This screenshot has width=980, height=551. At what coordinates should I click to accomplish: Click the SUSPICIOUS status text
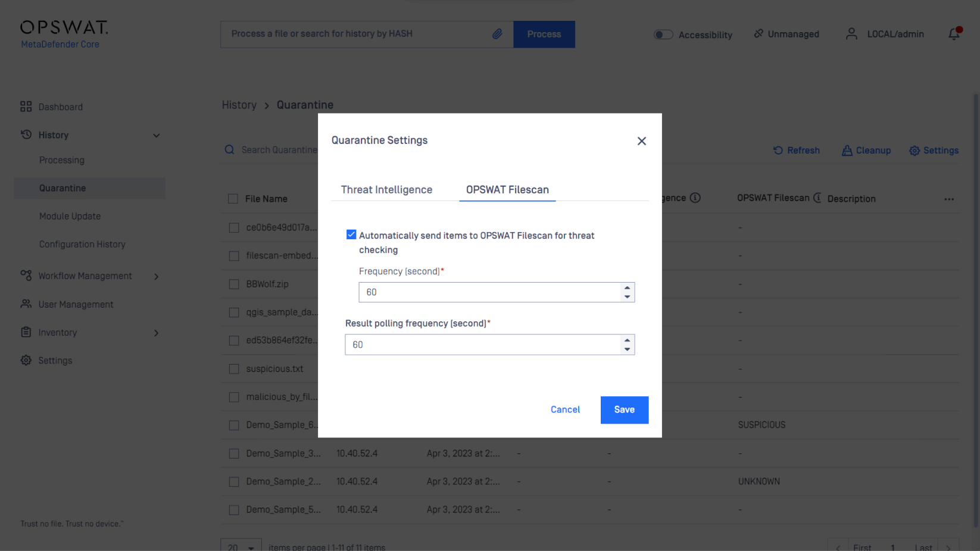761,425
